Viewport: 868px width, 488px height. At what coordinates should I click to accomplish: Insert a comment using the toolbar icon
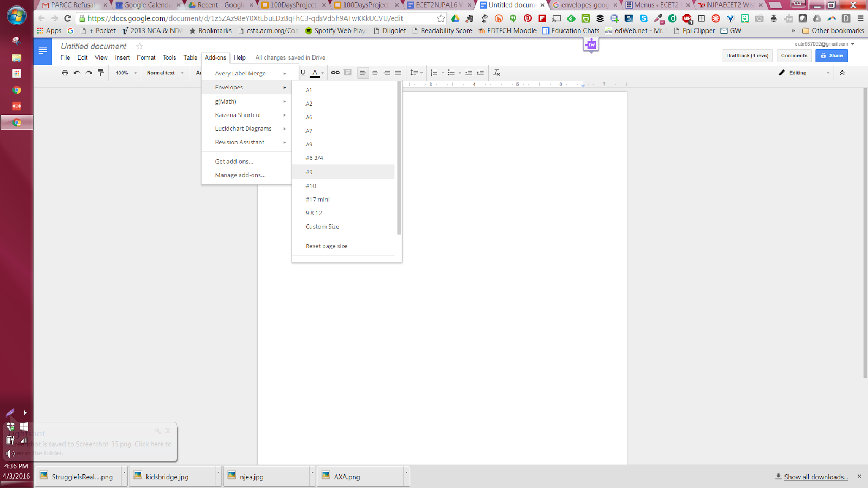(x=348, y=73)
